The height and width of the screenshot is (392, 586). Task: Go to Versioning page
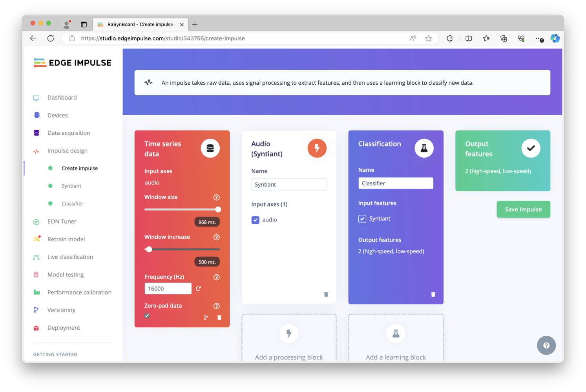61,310
